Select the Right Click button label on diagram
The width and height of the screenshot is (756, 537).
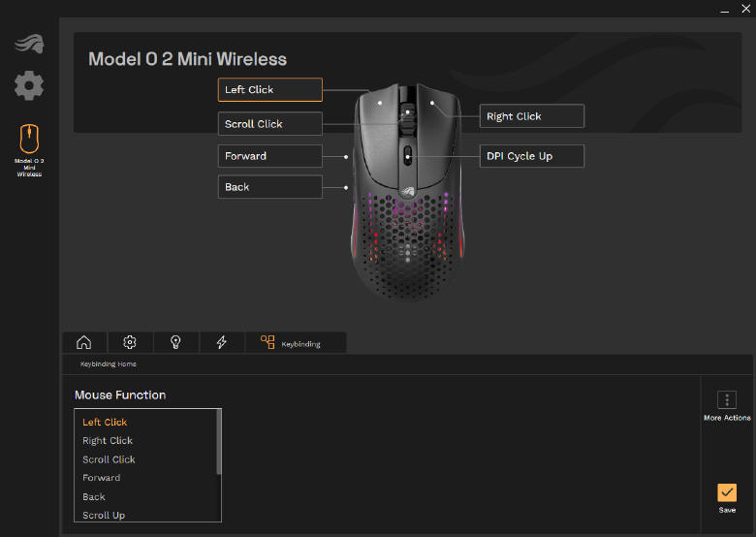click(x=532, y=116)
